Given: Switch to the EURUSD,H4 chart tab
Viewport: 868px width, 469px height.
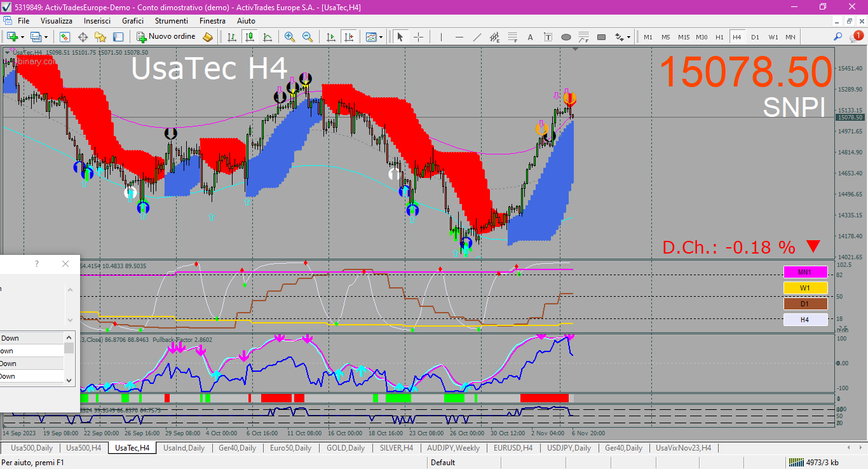Looking at the screenshot, I should point(512,447).
